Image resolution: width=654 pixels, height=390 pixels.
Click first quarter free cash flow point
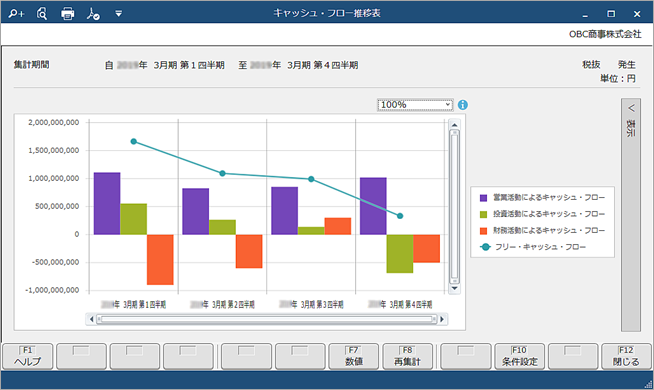tap(133, 141)
